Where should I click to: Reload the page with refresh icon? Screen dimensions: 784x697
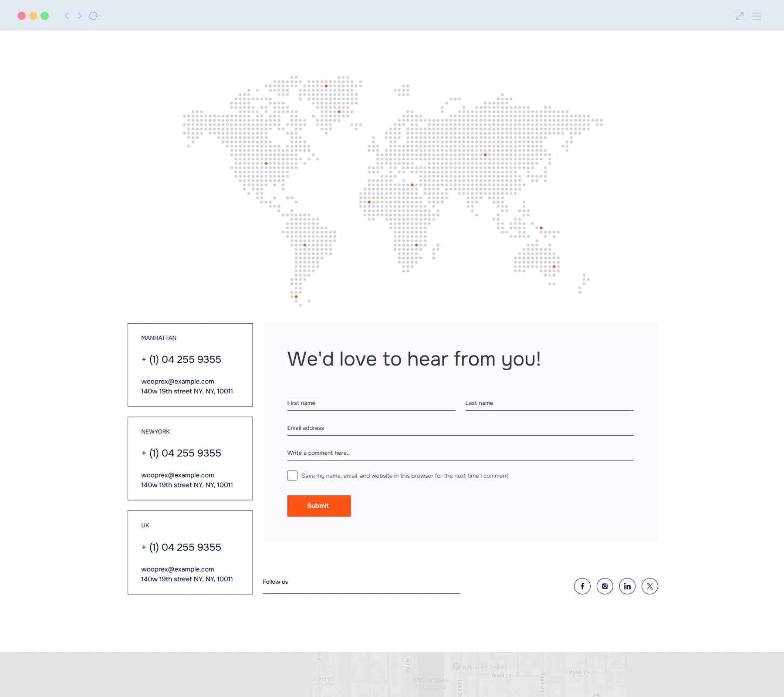pyautogui.click(x=94, y=16)
